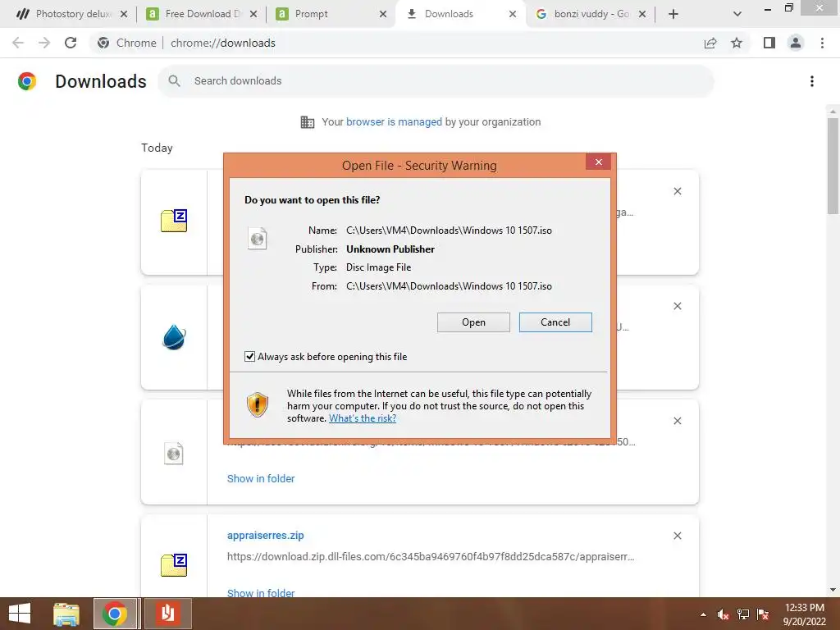Open the browser is managed link

394,121
